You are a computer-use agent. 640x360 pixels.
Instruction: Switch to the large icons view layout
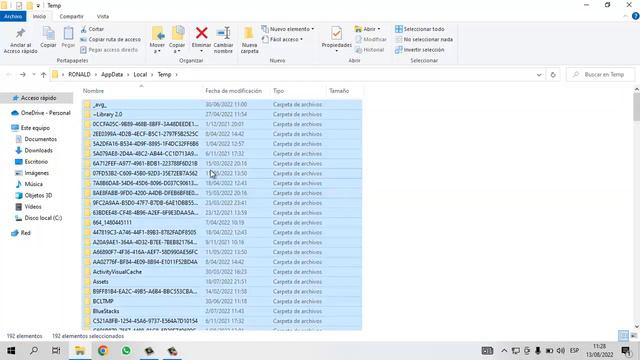coord(634,336)
